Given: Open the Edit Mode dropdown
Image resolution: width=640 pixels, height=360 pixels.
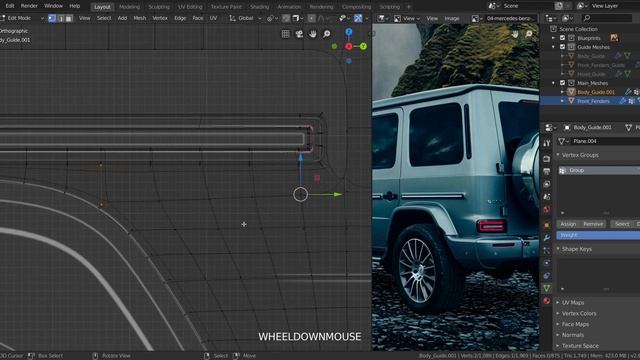Looking at the screenshot, I should 22,18.
